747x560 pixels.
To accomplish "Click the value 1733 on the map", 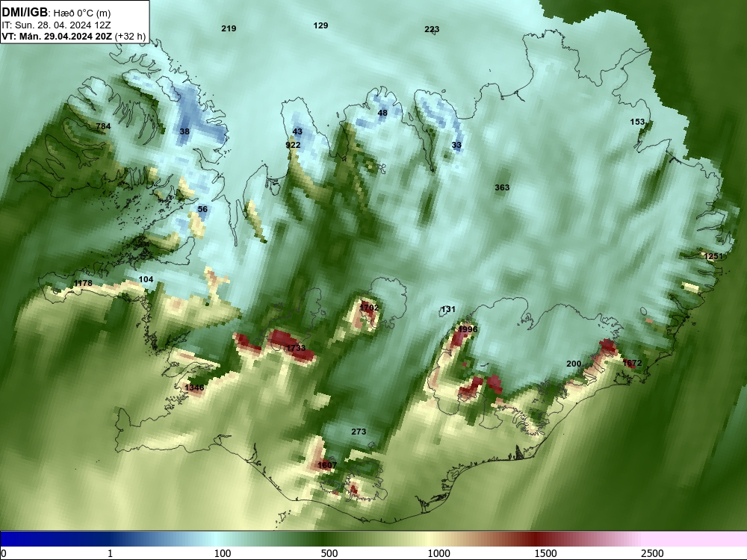I will pyautogui.click(x=295, y=348).
